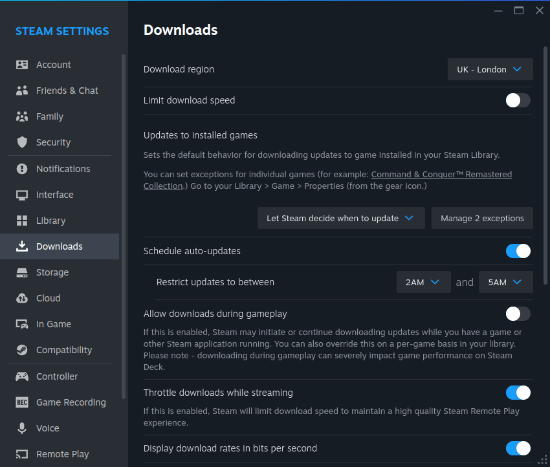
Task: Click the sidebar vertical scrollbar
Action: click(x=123, y=226)
